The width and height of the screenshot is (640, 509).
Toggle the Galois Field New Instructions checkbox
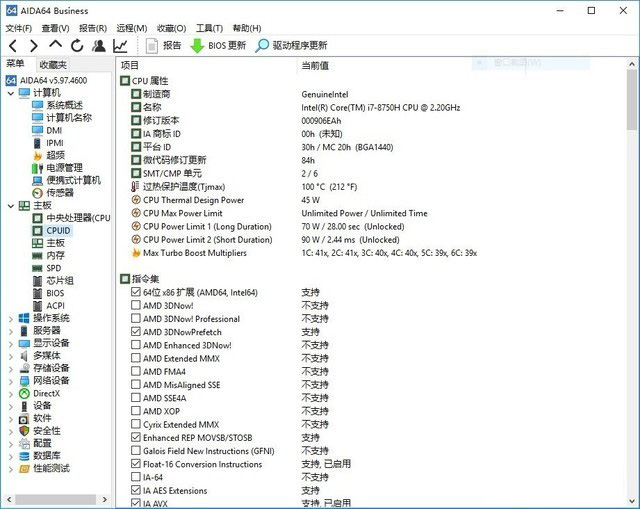click(136, 451)
